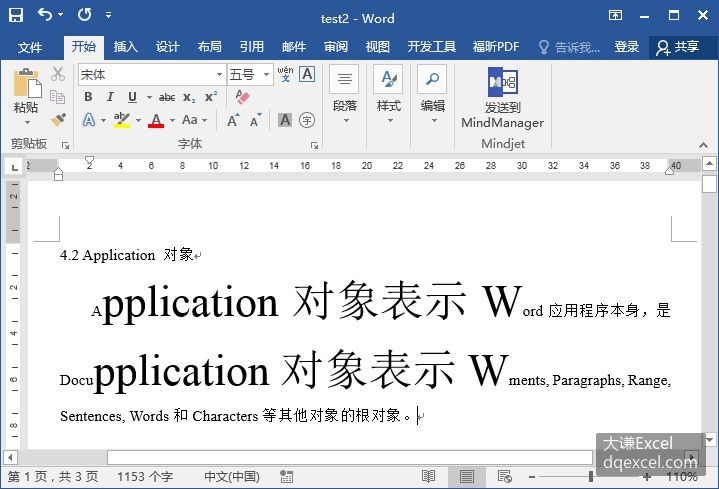Switch to Read Mode view
Screen dimensions: 719x489
pyautogui.click(x=428, y=477)
